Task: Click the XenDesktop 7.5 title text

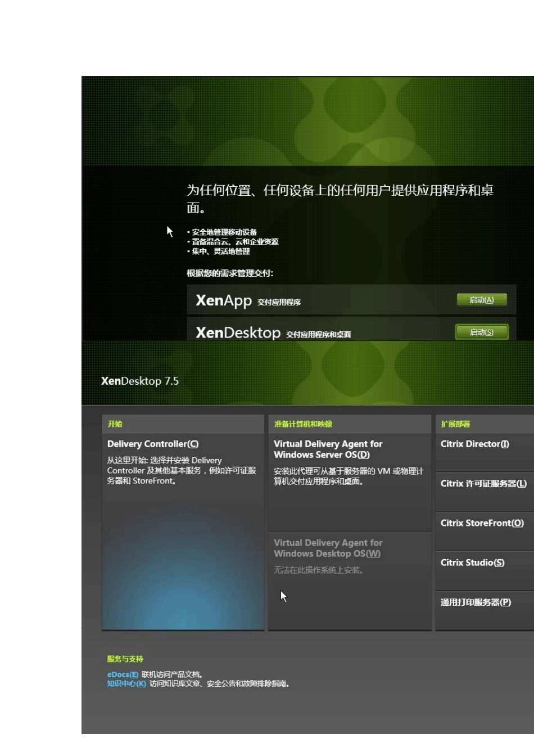Action: click(140, 381)
